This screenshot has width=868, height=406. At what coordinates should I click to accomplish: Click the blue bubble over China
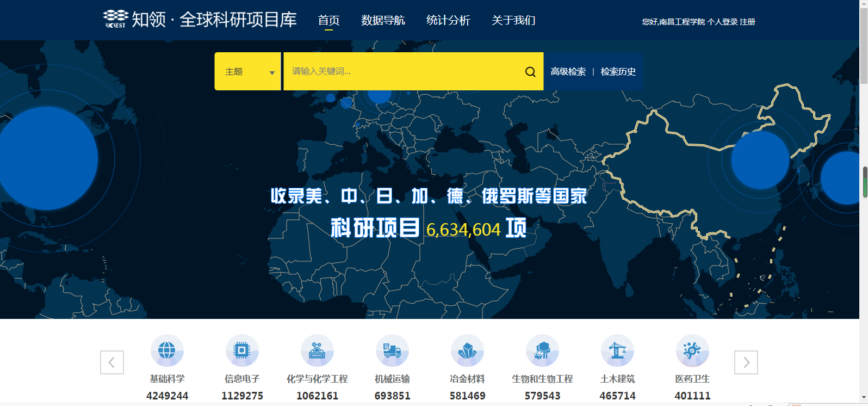[760, 160]
